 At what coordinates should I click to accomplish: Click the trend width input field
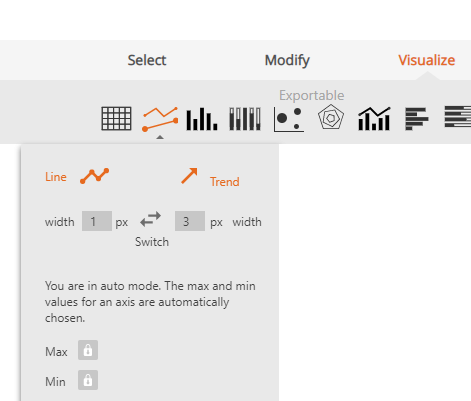(190, 221)
